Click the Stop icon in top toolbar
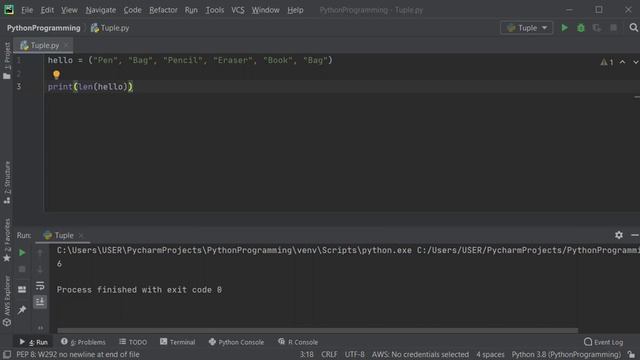 (x=613, y=28)
